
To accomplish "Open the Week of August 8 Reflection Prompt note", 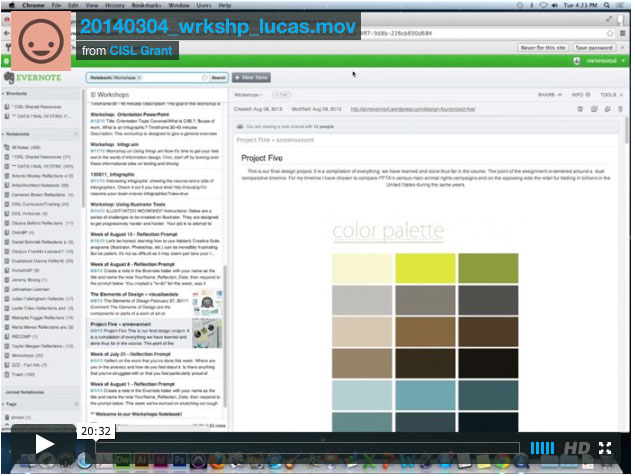I will (x=155, y=274).
